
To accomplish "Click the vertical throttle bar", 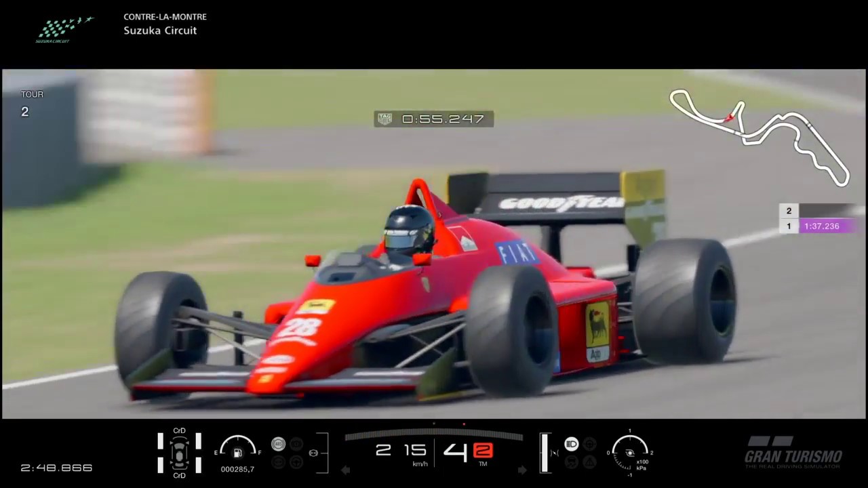I will click(x=544, y=452).
